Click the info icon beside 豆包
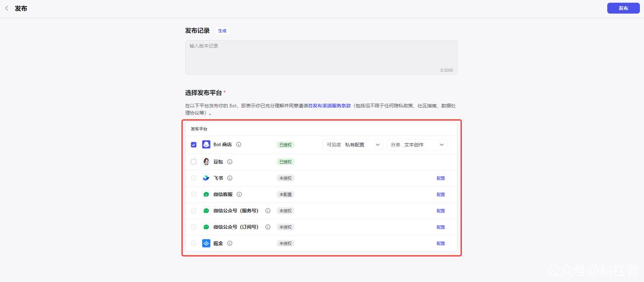The image size is (644, 282). pos(230,162)
